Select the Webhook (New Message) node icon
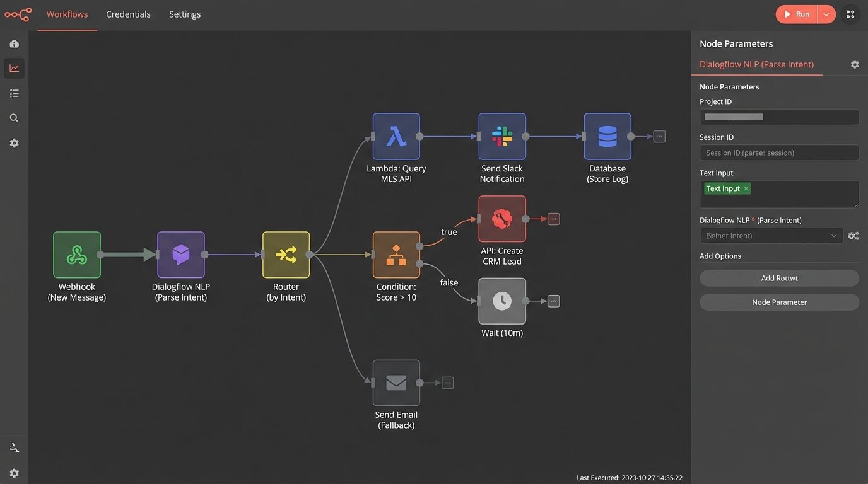The image size is (868, 484). coord(76,255)
